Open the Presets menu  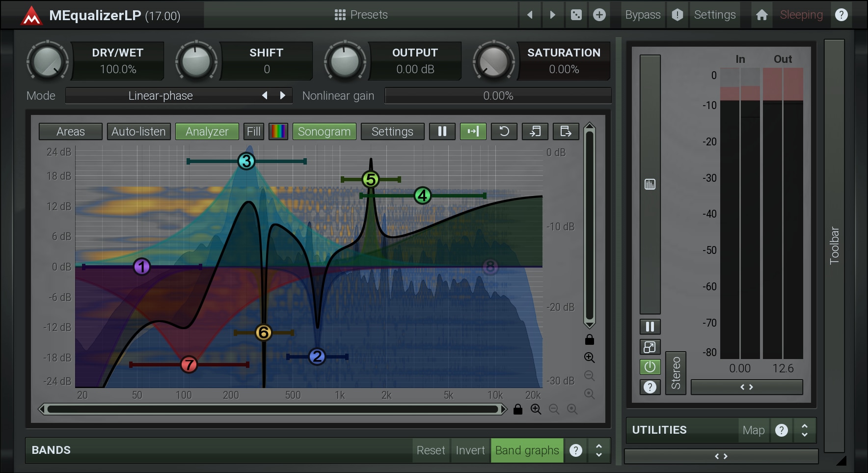click(x=361, y=15)
